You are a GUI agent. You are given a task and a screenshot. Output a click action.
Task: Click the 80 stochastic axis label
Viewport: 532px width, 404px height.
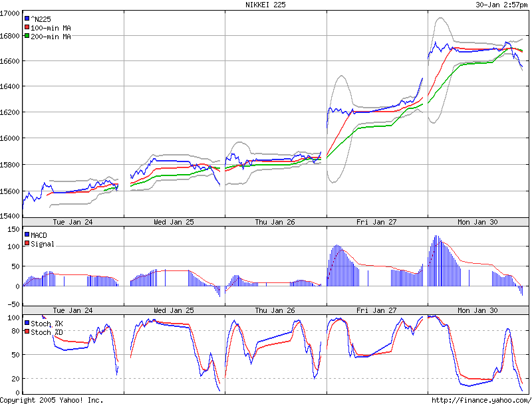click(15, 331)
